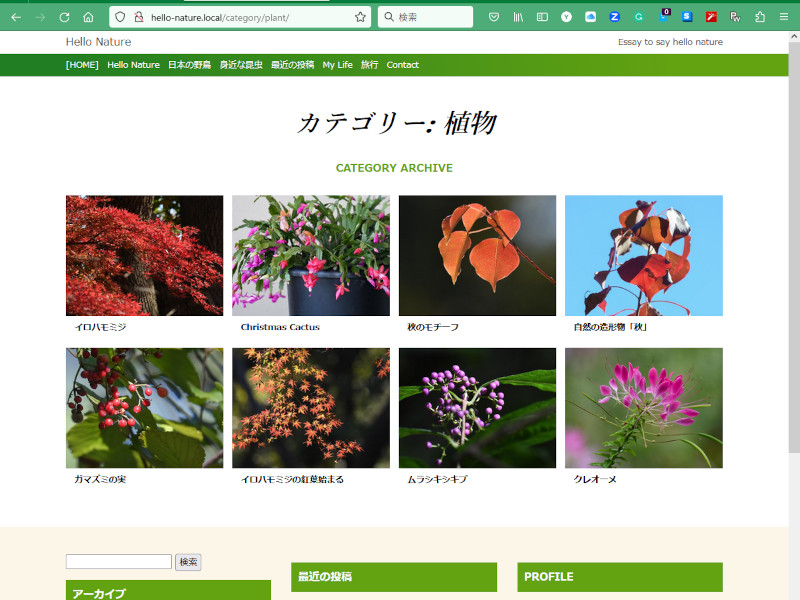
Task: Bookmark this page with the star icon
Action: tap(360, 17)
